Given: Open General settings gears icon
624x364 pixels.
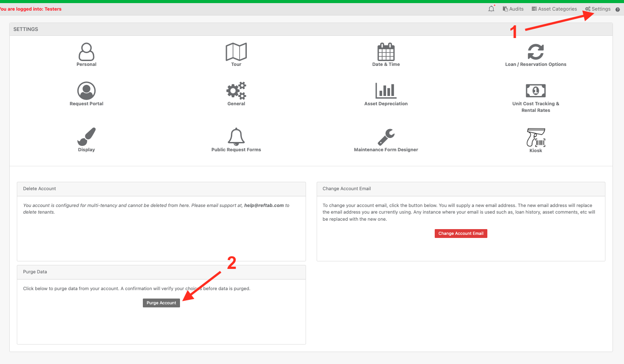Looking at the screenshot, I should [236, 91].
